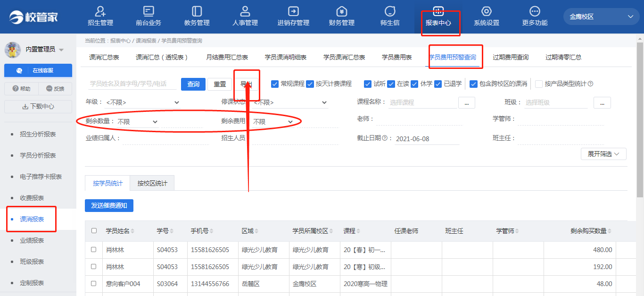The image size is (644, 296).
Task: Uncheck 在读 status checkbox
Action: click(x=391, y=84)
